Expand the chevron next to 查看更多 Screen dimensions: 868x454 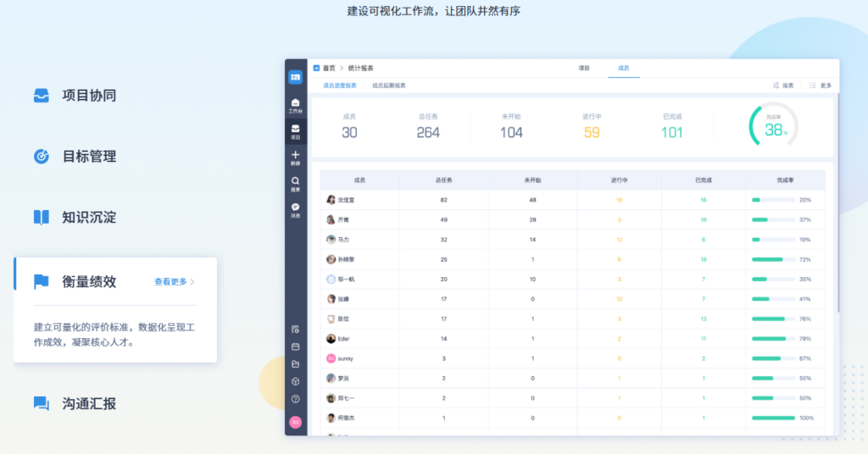(192, 281)
